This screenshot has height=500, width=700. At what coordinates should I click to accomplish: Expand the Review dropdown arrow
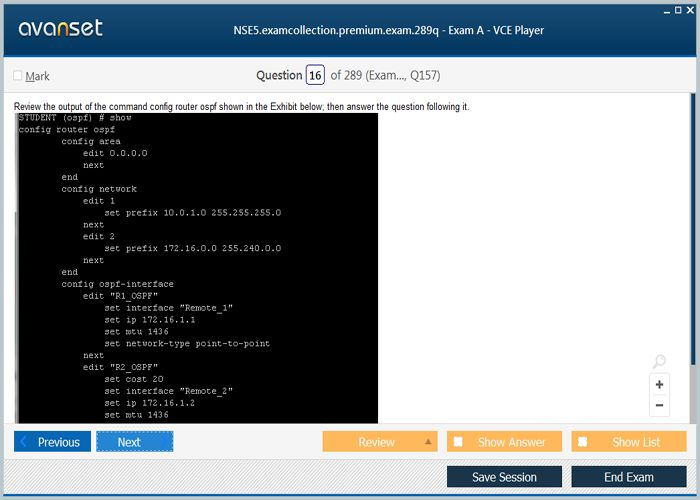[x=428, y=442]
